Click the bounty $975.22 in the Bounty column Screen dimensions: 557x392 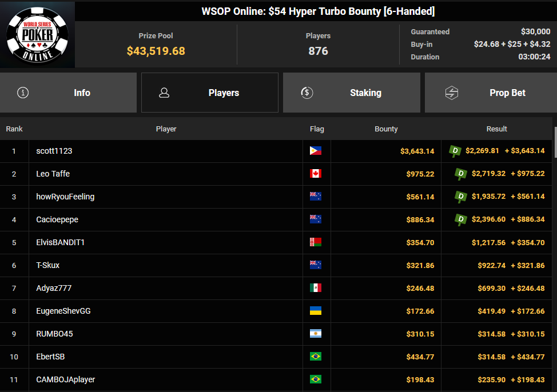(420, 174)
